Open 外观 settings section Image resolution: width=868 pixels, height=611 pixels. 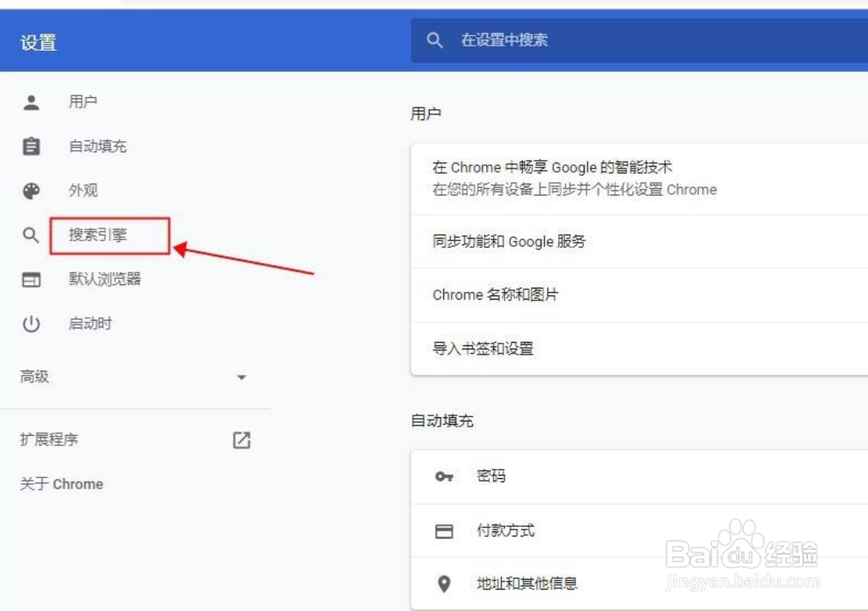tap(83, 190)
